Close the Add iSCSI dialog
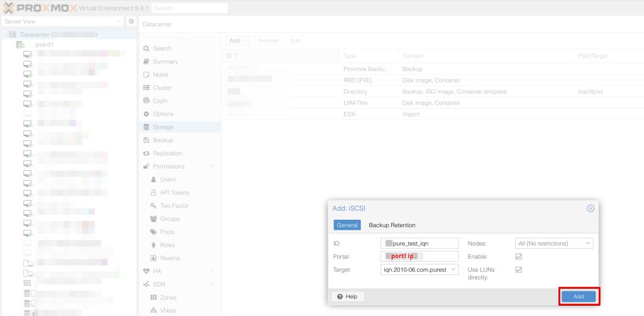Image resolution: width=644 pixels, height=316 pixels. point(590,208)
